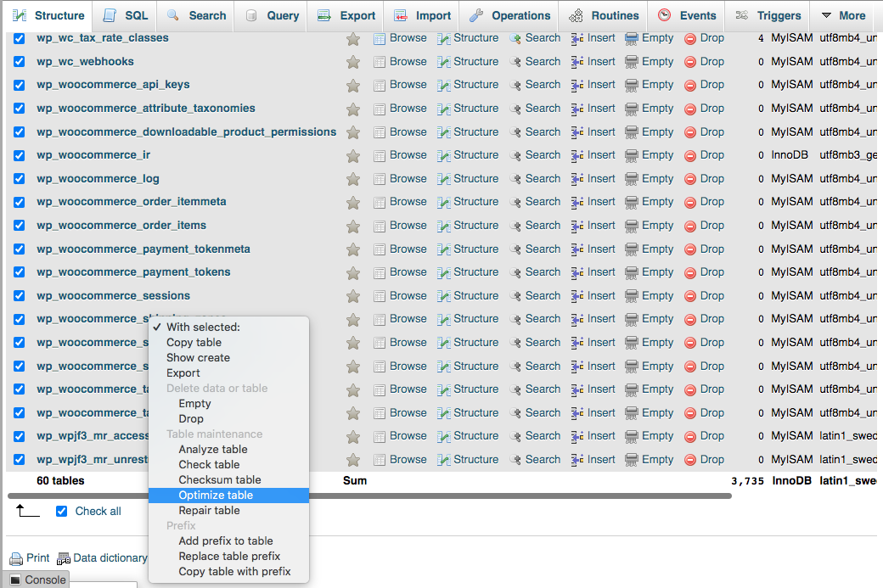
Task: Click favorite star for wp_woocommerce_log table
Action: point(353,179)
